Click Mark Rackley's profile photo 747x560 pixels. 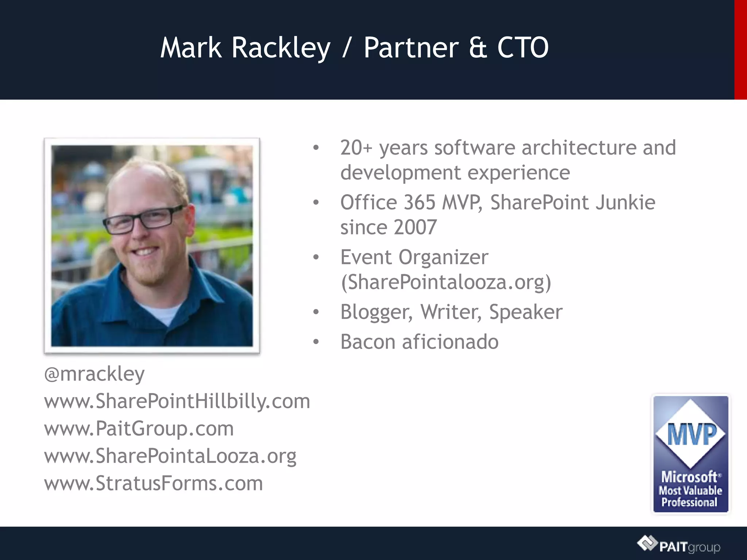tap(152, 246)
